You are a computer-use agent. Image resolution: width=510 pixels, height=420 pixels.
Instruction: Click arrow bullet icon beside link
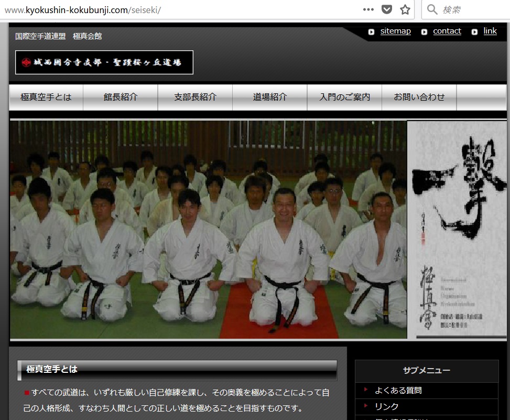(x=474, y=32)
